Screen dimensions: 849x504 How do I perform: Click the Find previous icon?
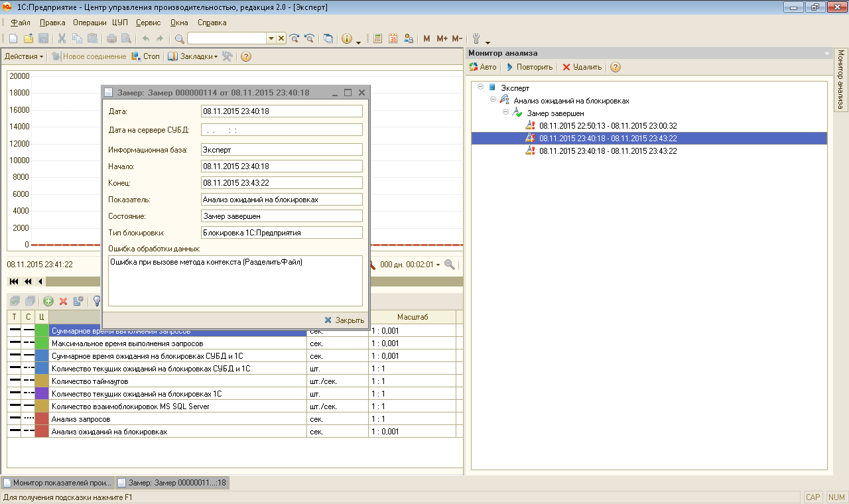pyautogui.click(x=309, y=38)
